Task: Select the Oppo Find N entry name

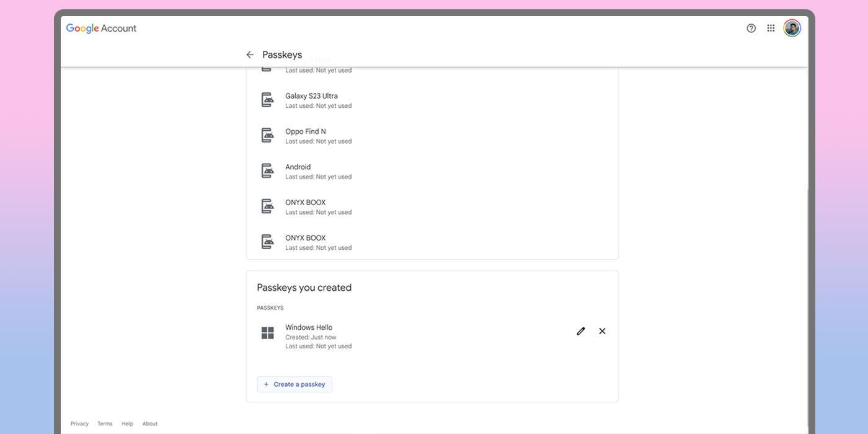Action: (305, 131)
